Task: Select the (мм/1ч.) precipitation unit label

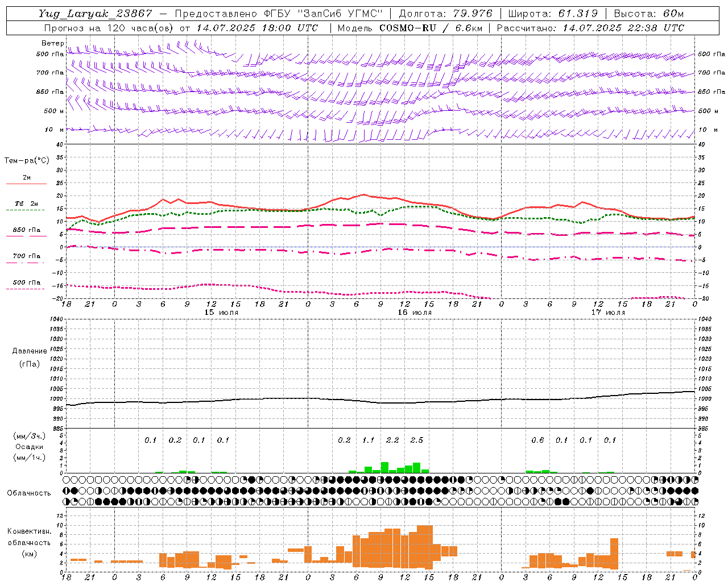Action: click(x=29, y=458)
